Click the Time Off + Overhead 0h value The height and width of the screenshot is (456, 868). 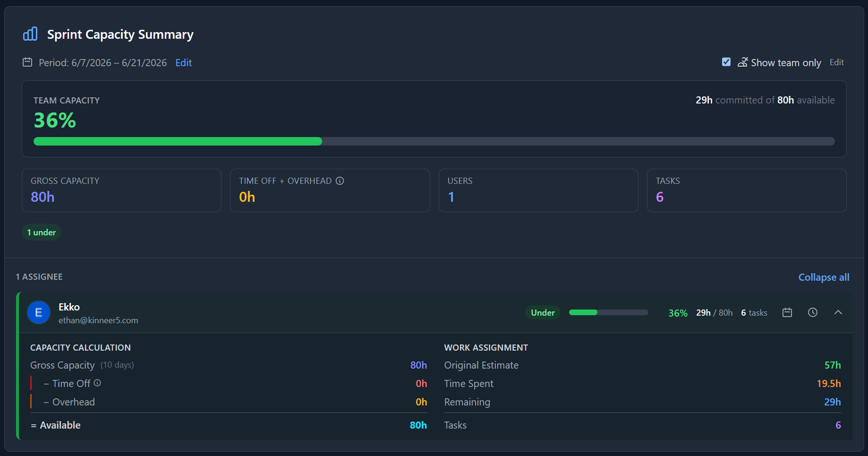coord(247,197)
